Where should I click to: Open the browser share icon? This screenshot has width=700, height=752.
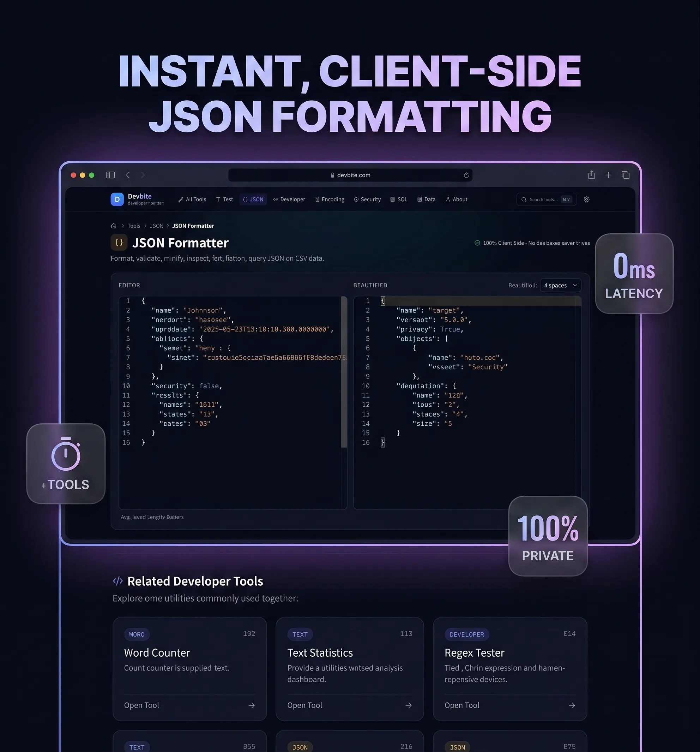point(592,175)
